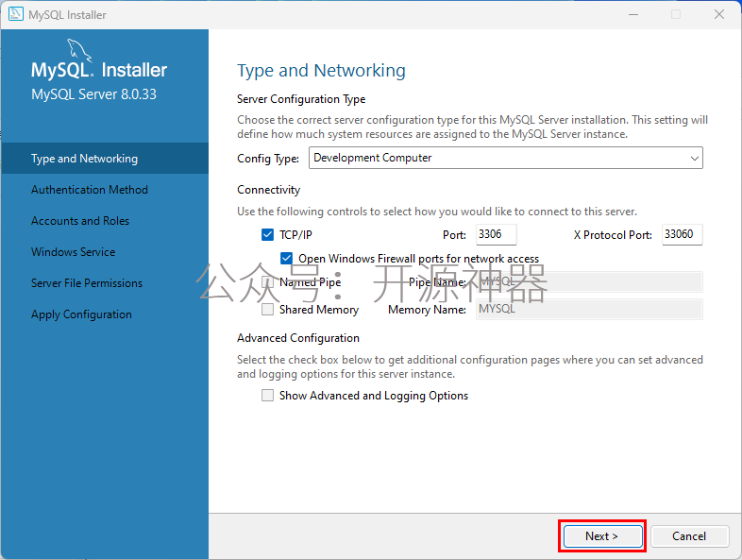This screenshot has height=560, width=742.
Task: Select Apply Configuration step
Action: click(x=81, y=314)
